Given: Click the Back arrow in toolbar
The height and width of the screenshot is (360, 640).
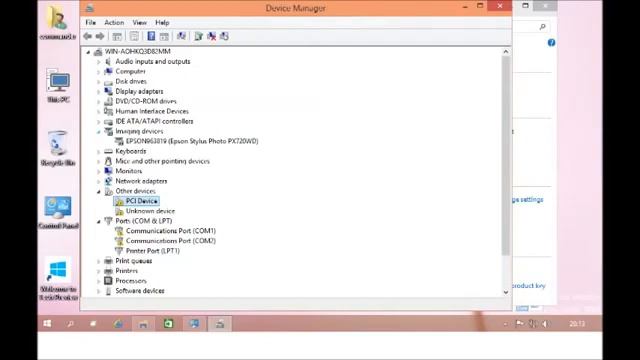Looking at the screenshot, I should coord(87,36).
